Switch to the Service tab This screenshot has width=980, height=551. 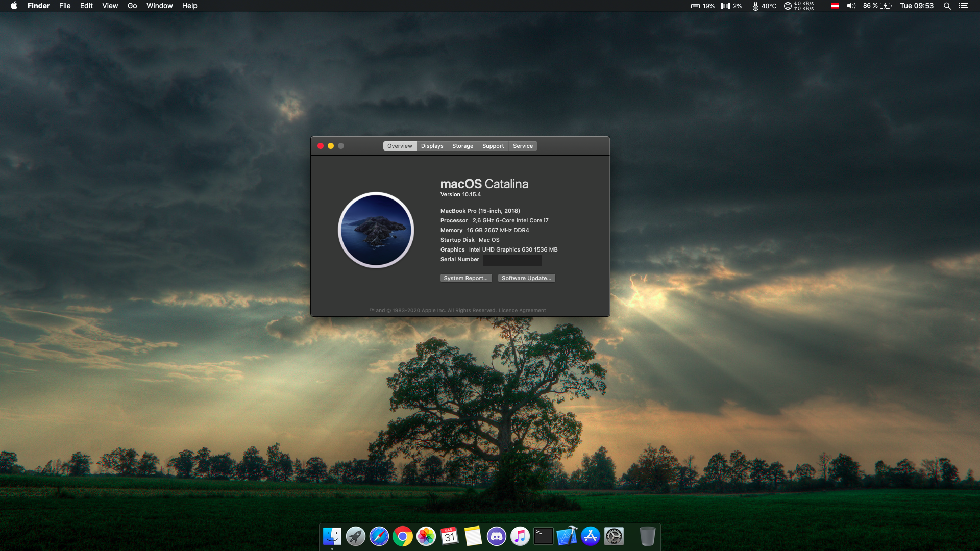[523, 146]
